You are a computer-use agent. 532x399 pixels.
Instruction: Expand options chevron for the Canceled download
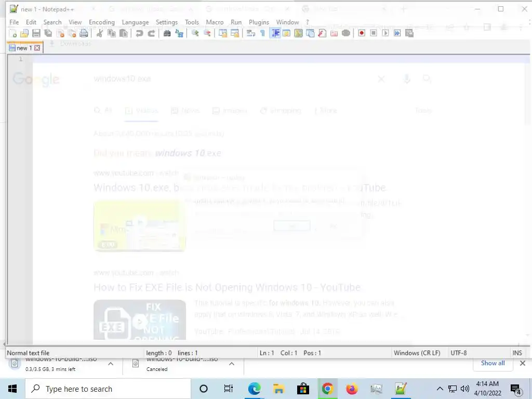[x=231, y=364]
